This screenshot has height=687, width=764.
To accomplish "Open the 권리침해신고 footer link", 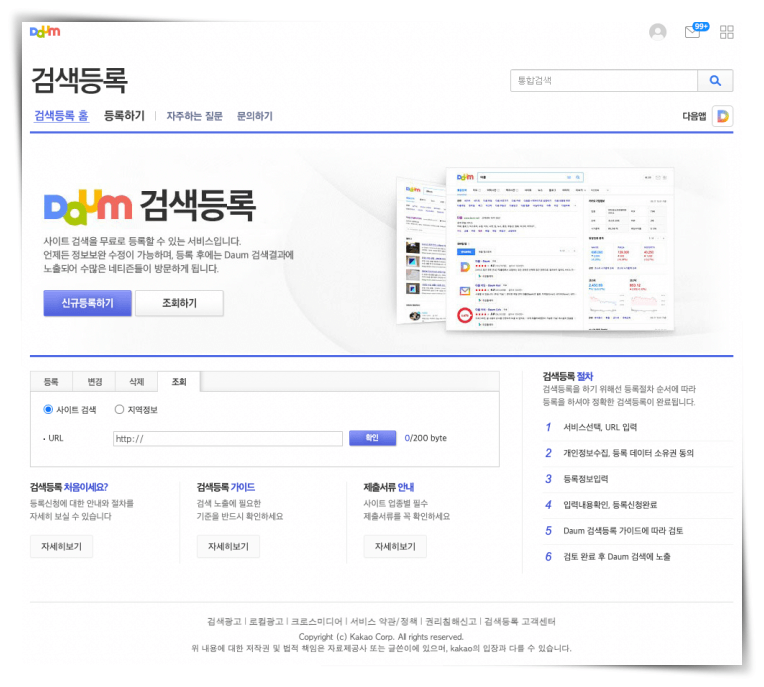I will coord(451,621).
